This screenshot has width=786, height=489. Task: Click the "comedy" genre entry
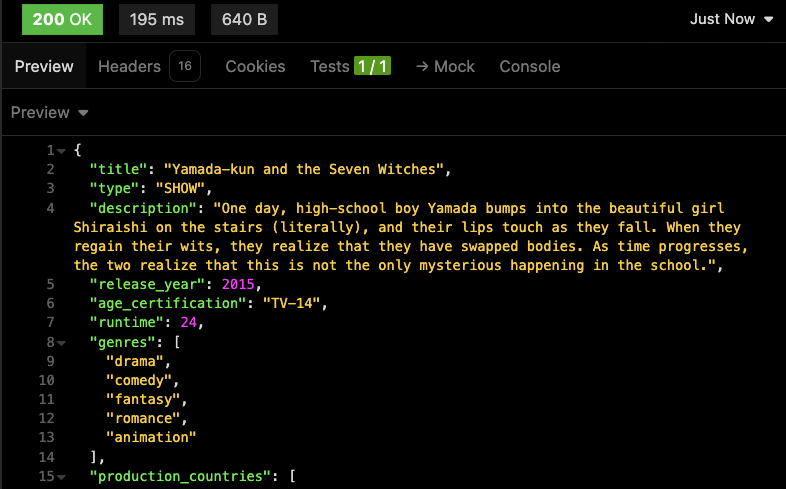click(x=139, y=380)
